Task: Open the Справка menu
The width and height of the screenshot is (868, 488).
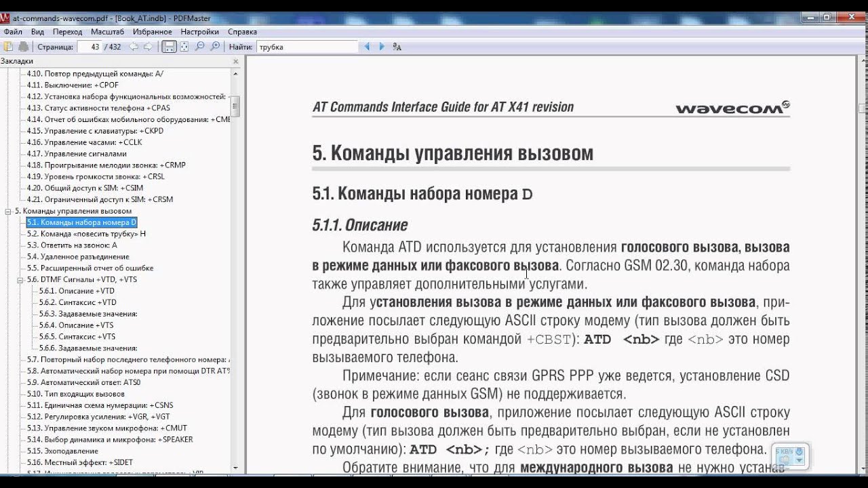Action: [242, 32]
